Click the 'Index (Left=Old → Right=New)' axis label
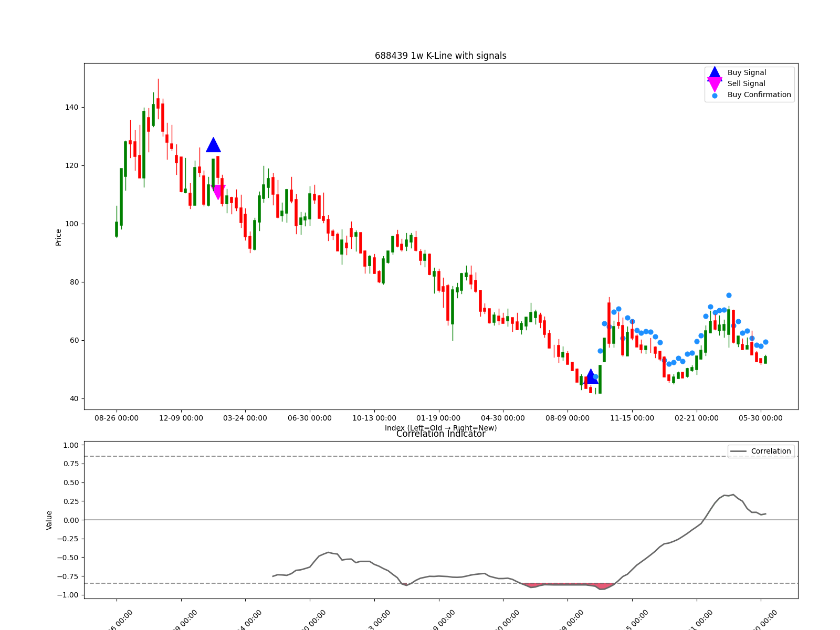The image size is (840, 630). (440, 428)
